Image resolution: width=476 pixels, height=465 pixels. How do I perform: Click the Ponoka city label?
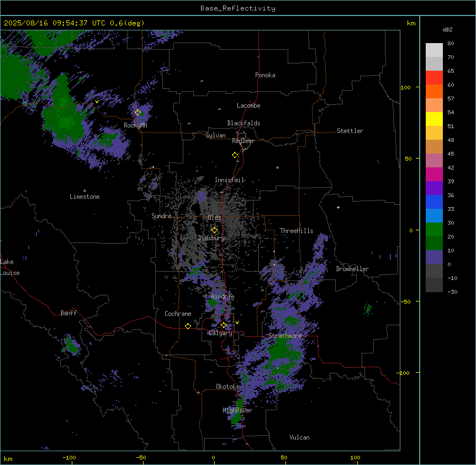point(265,75)
